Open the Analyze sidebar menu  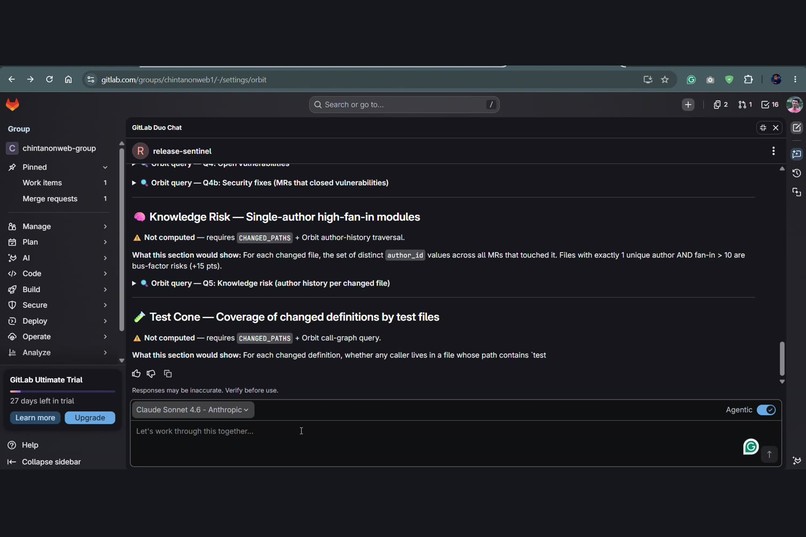pos(58,353)
